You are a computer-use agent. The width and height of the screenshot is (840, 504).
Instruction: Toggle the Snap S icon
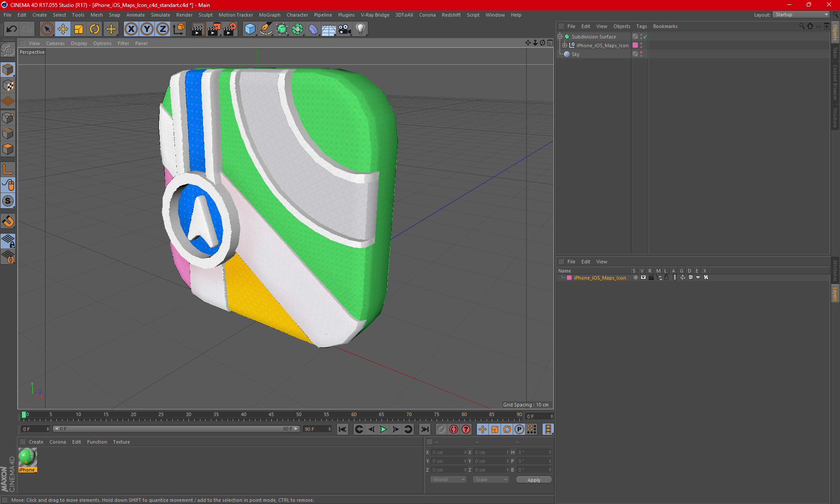8,201
